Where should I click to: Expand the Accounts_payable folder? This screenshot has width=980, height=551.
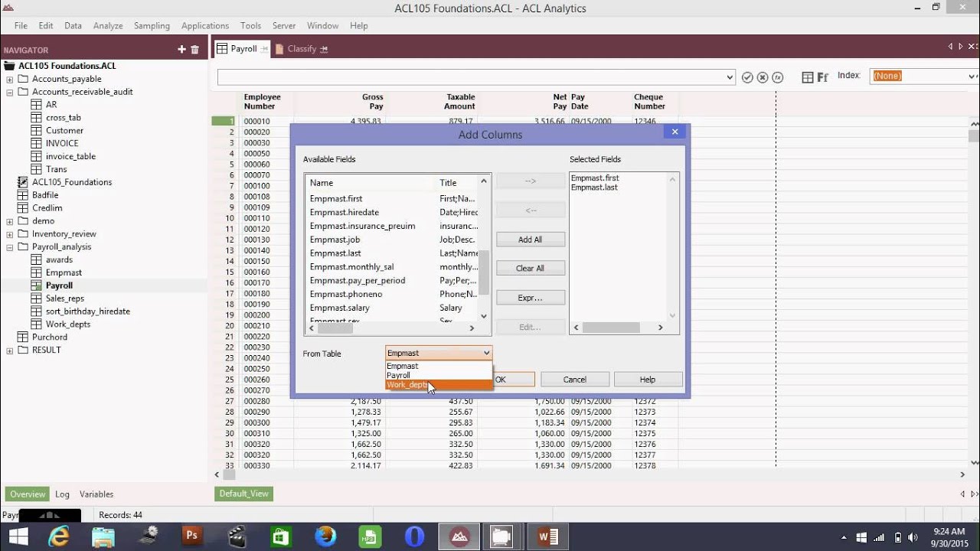(9, 79)
